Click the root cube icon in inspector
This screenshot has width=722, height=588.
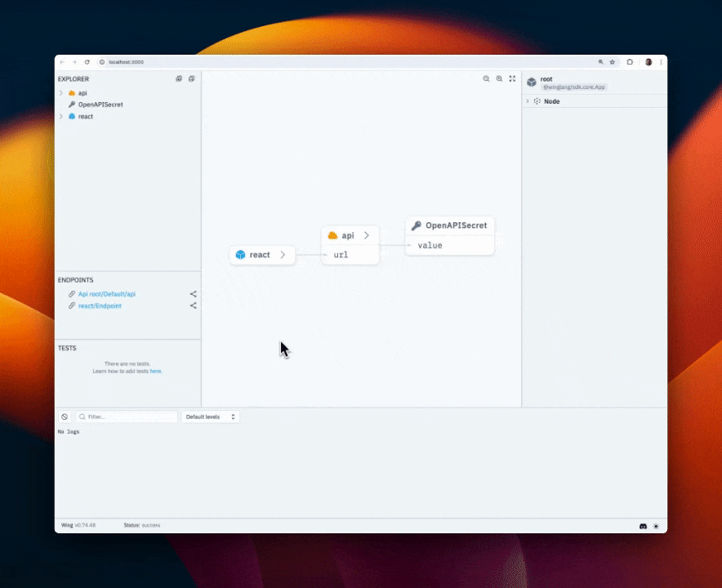click(532, 82)
